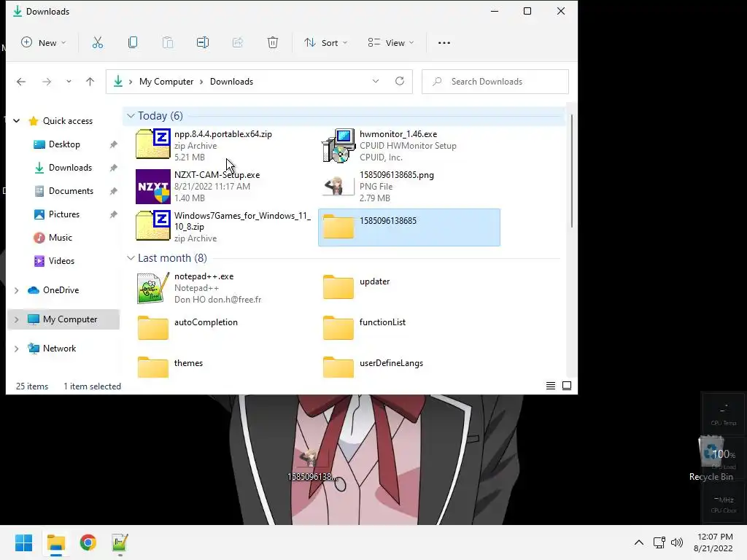This screenshot has height=560, width=747.
Task: Show hidden tray icons chevron
Action: click(x=639, y=542)
